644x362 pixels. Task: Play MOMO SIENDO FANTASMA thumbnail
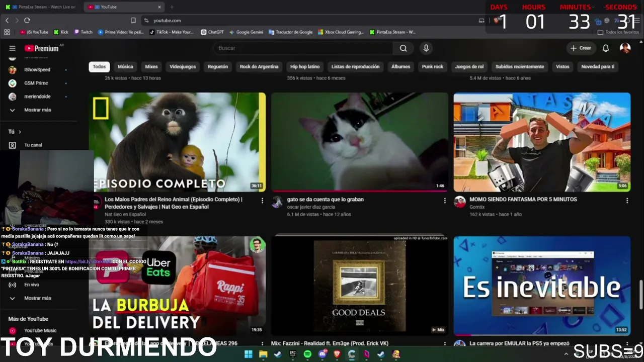542,142
